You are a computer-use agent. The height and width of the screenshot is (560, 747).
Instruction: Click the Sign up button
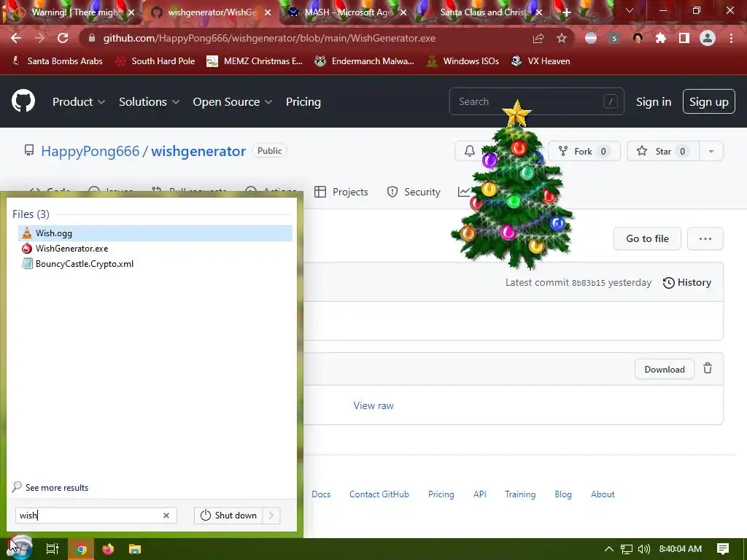click(x=709, y=101)
